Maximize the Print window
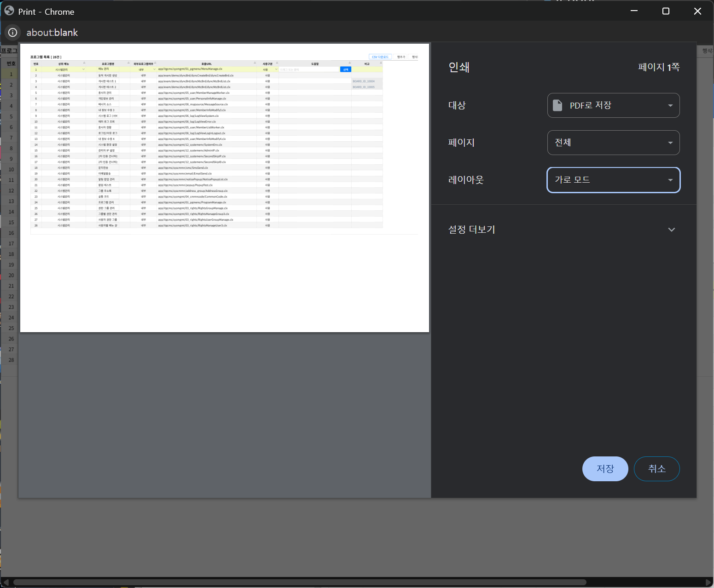The image size is (714, 588). (666, 11)
